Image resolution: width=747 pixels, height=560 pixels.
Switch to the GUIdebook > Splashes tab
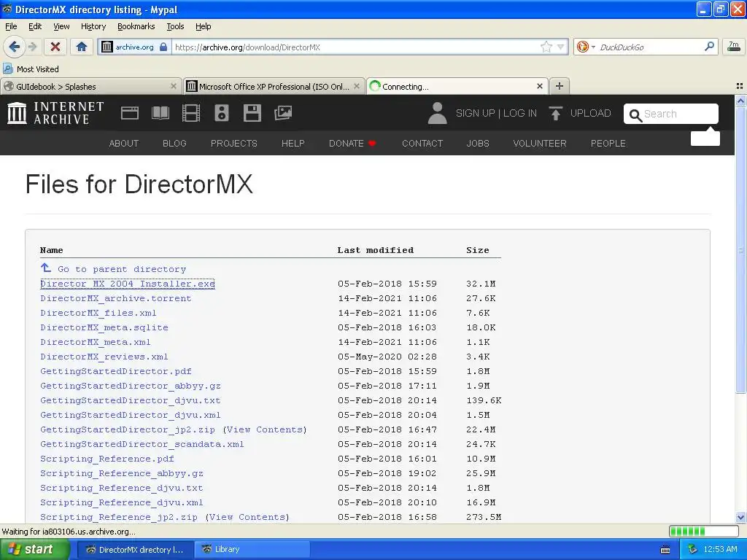click(90, 86)
